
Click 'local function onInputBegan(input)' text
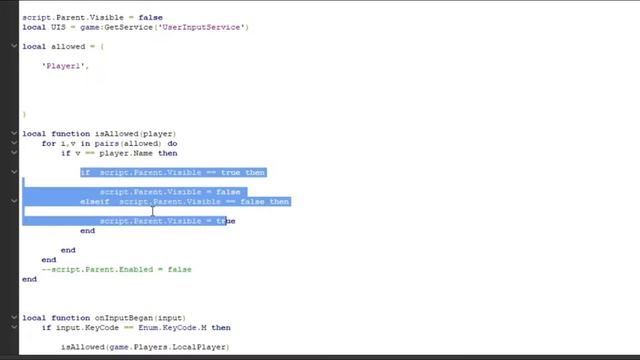click(104, 318)
